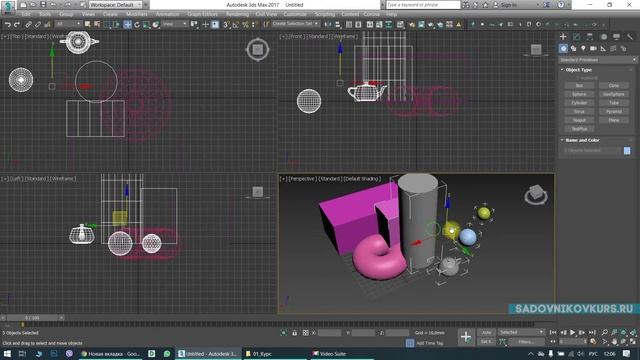Image resolution: width=640 pixels, height=360 pixels.
Task: Select the Unlink Selection tool
Action: pos(38,24)
